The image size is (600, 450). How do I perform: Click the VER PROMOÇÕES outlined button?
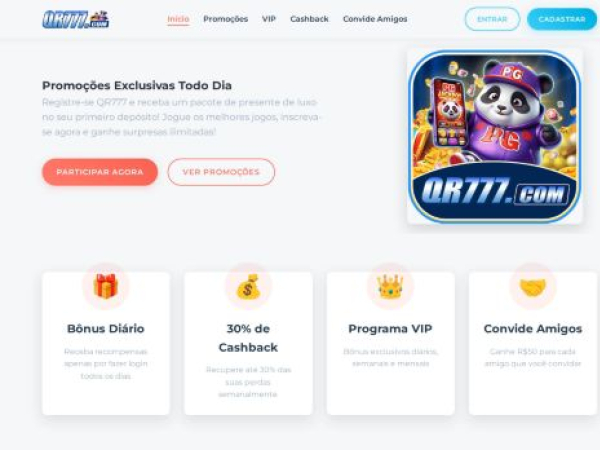[x=221, y=172]
